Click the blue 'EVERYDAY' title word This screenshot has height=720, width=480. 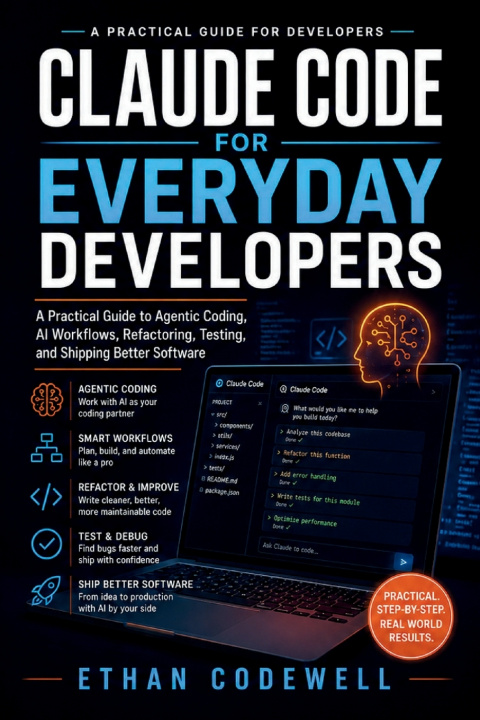tap(240, 193)
